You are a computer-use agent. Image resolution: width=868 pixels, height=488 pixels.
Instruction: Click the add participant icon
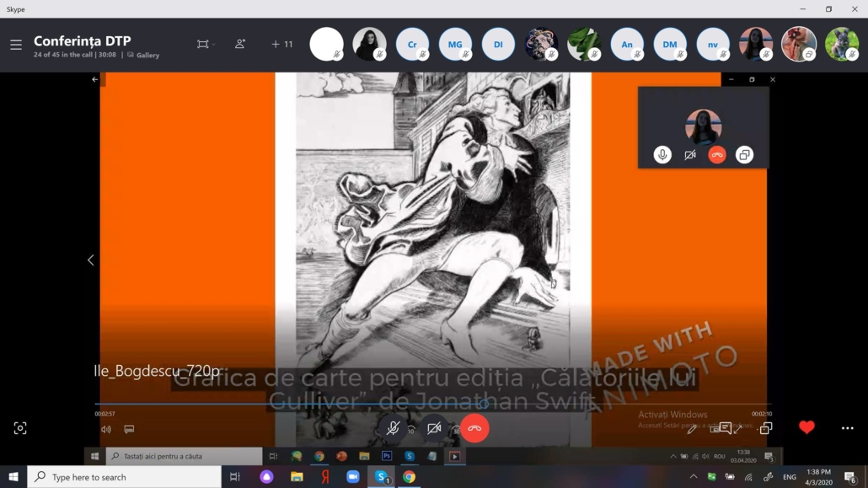pos(240,44)
